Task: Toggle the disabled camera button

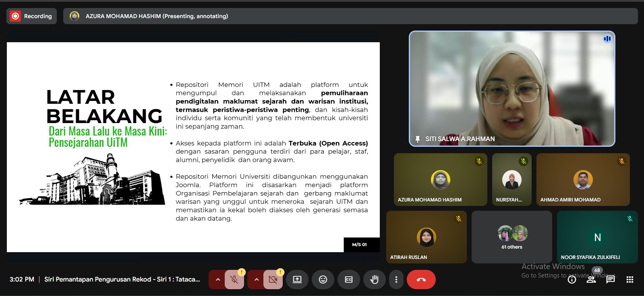Action: click(x=273, y=280)
